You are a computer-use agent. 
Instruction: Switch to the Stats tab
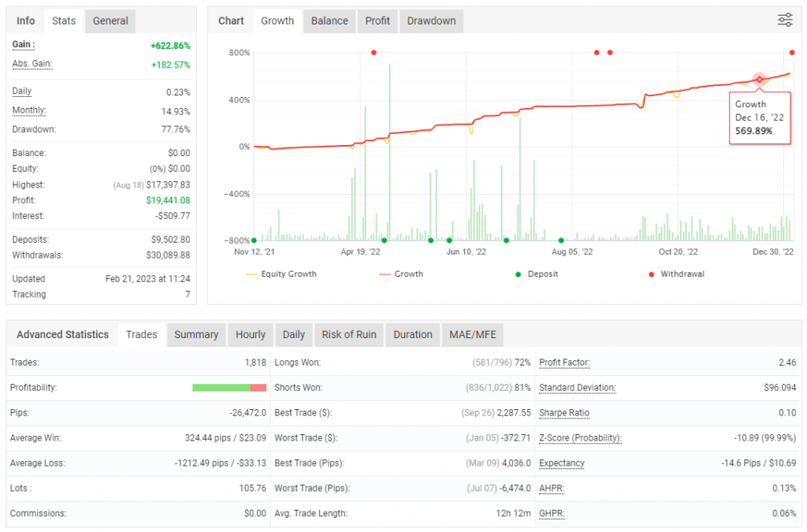[63, 20]
